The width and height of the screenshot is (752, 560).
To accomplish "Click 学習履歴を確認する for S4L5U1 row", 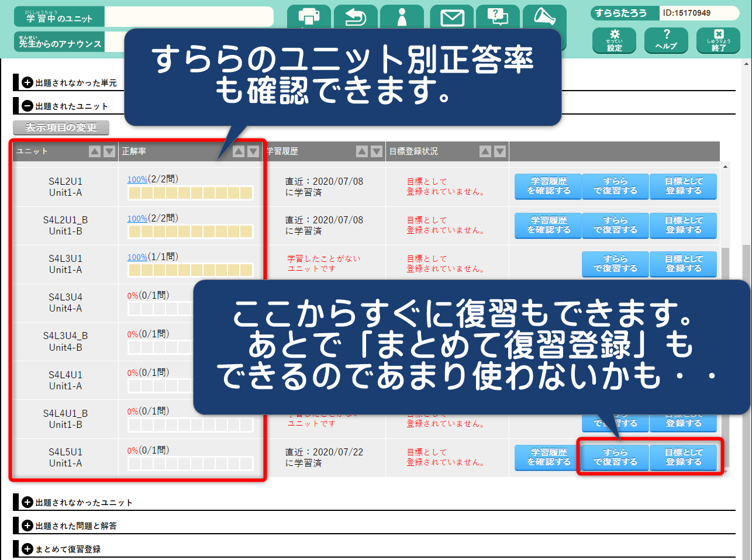I will 549,458.
